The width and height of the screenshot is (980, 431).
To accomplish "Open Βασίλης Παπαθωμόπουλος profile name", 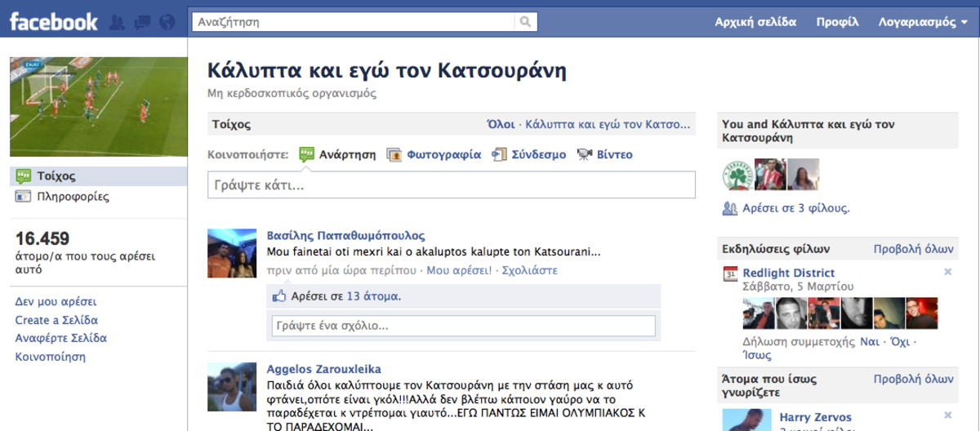I will pyautogui.click(x=346, y=236).
